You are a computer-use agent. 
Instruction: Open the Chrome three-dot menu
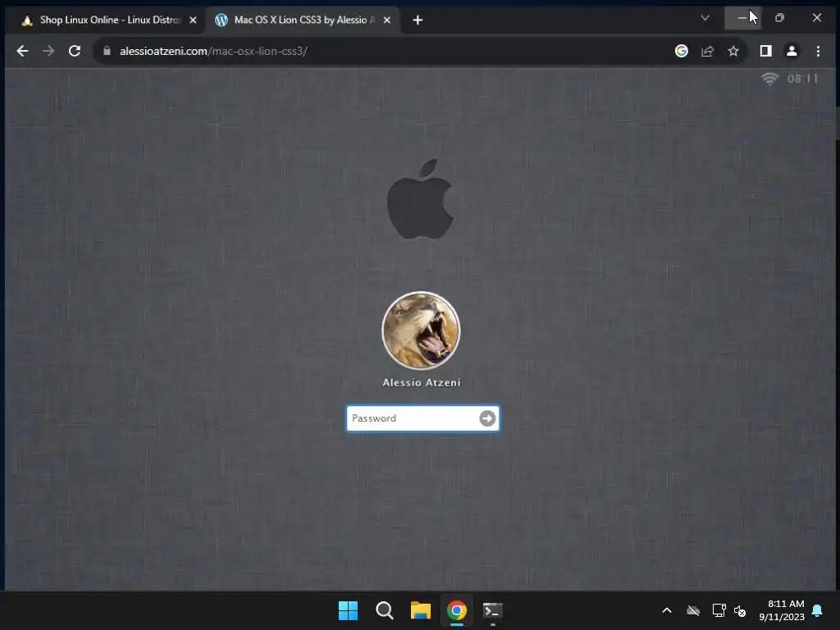point(818,51)
